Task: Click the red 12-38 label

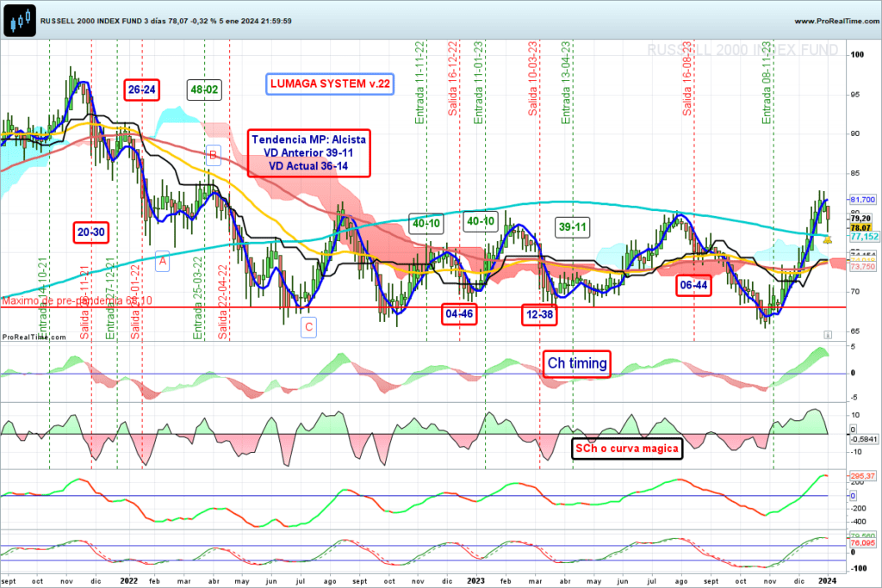Action: coord(540,315)
